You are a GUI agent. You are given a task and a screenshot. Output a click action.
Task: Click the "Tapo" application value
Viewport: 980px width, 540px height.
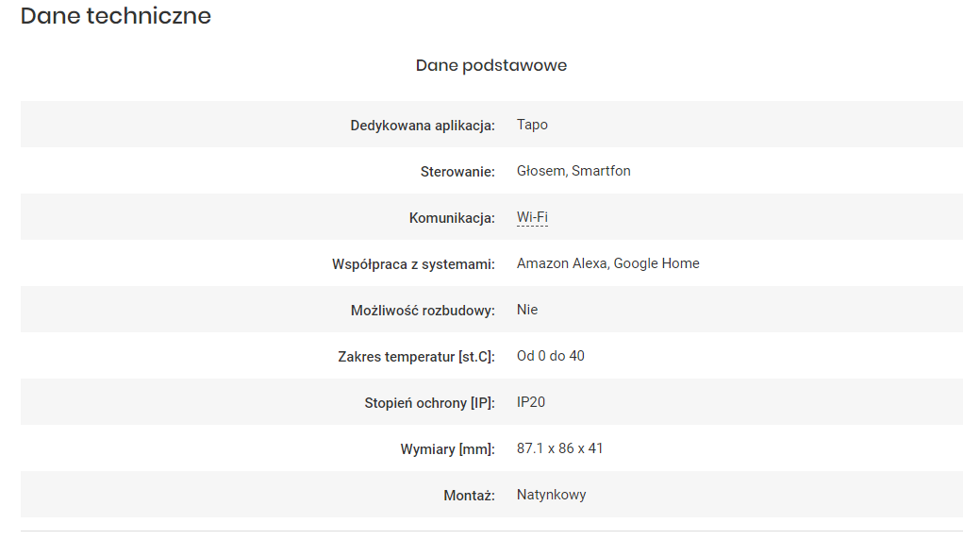pyautogui.click(x=532, y=125)
